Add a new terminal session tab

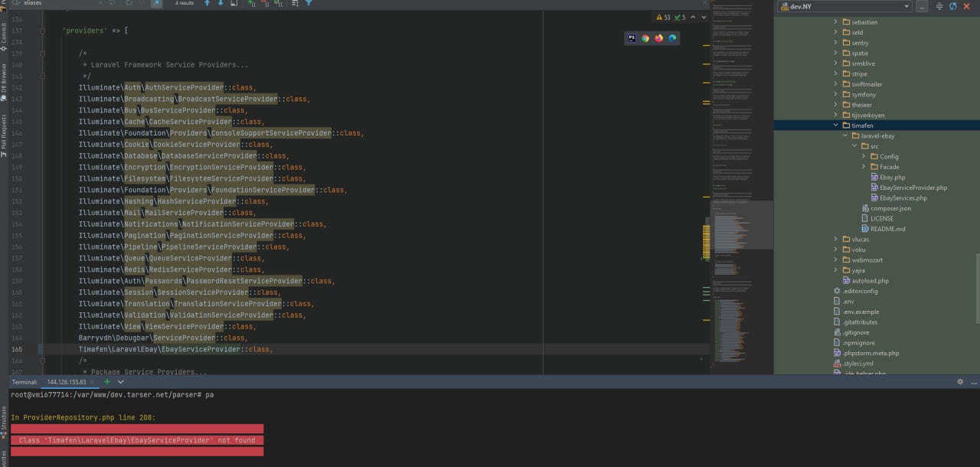tap(107, 381)
